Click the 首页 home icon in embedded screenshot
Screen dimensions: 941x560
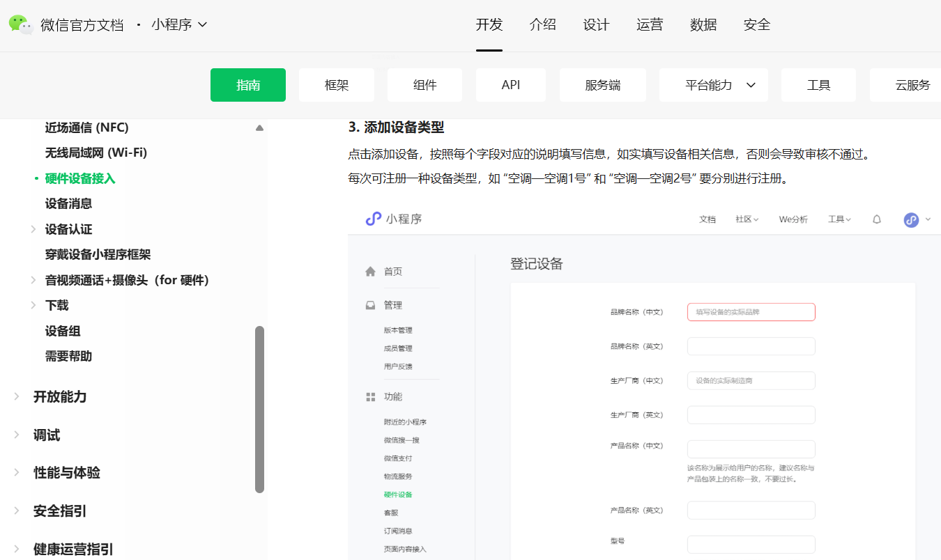(x=371, y=272)
